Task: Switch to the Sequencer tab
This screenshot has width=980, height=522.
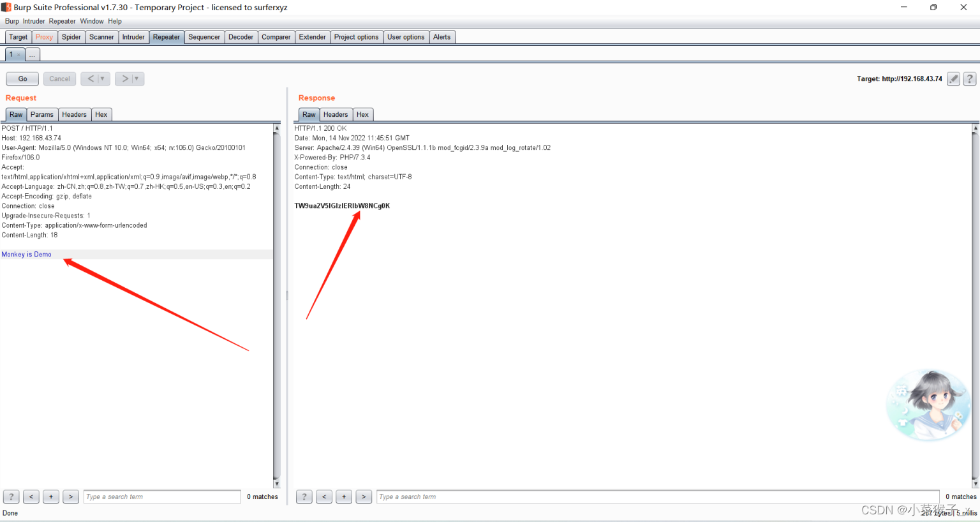Action: click(x=204, y=37)
